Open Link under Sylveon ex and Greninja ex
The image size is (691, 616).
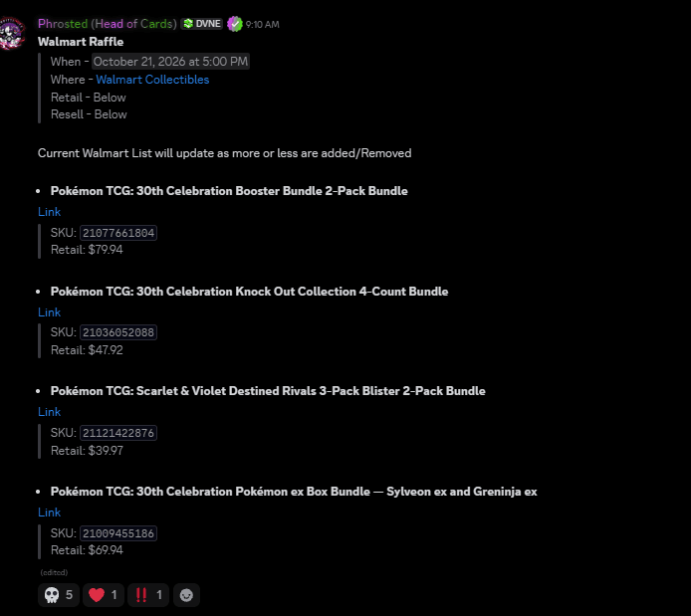pos(50,513)
